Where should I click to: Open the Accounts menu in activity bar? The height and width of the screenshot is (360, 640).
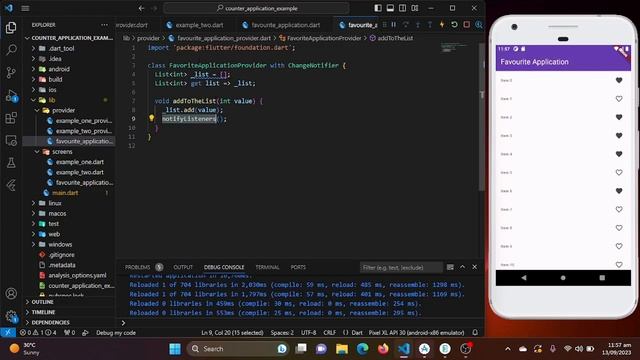[11, 293]
